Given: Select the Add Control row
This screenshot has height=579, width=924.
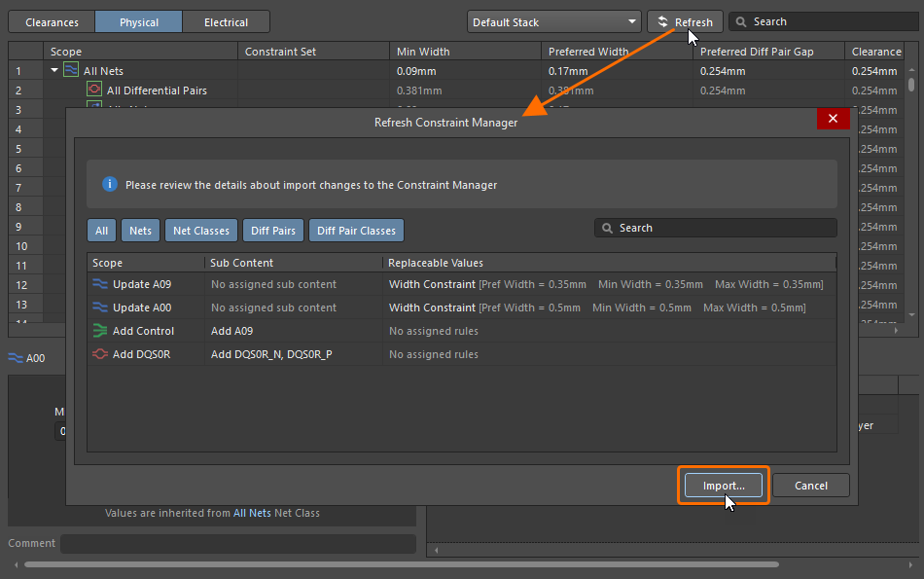Looking at the screenshot, I should [x=461, y=331].
